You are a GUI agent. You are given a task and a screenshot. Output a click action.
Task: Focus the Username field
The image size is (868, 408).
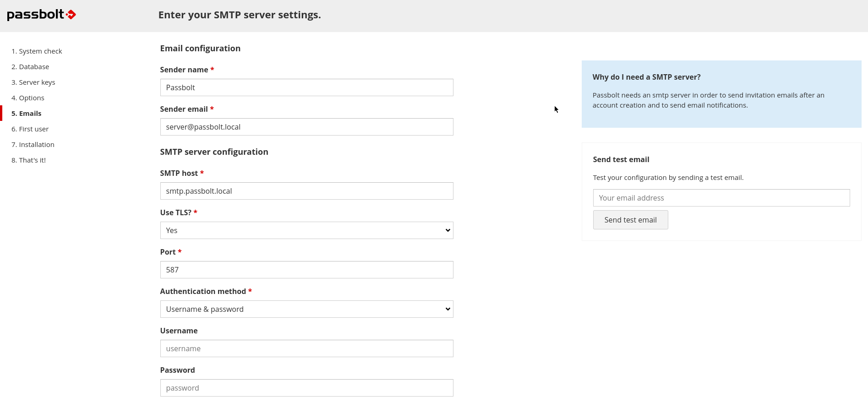(x=306, y=348)
